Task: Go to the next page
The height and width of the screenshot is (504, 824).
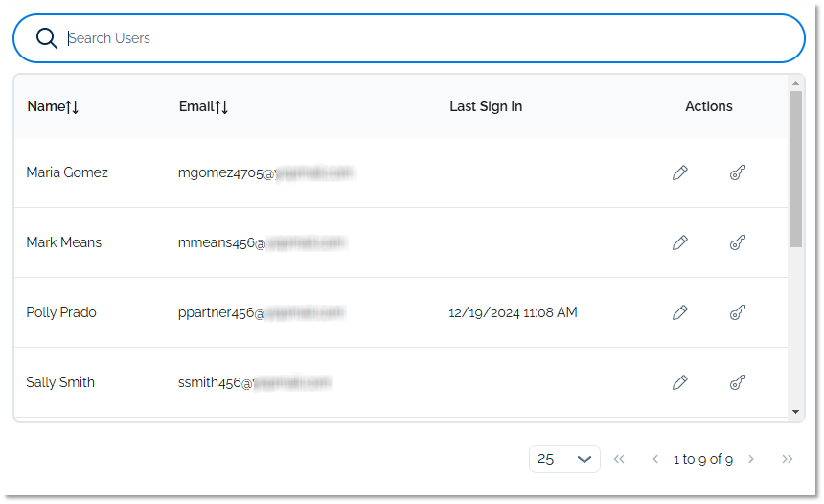Action: tap(751, 459)
